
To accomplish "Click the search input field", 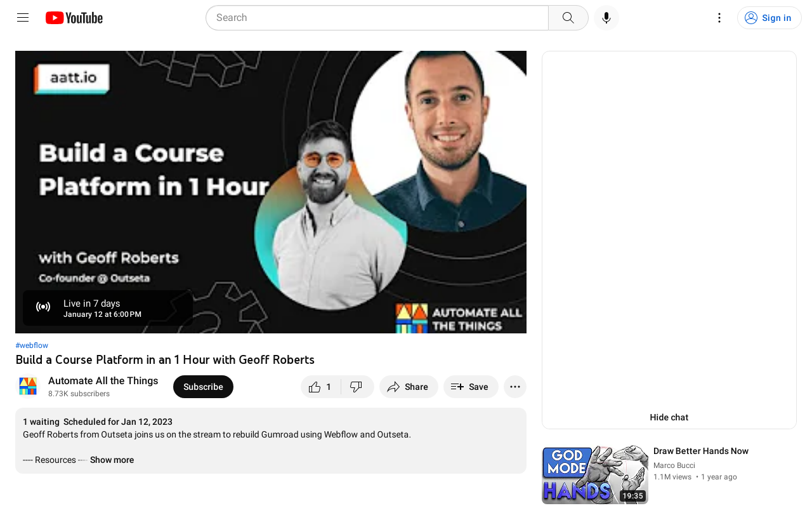I will click(377, 17).
